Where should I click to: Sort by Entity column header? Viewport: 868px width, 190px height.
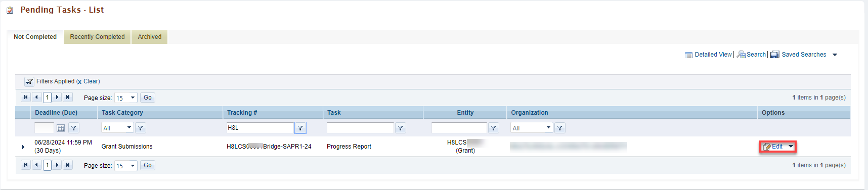[x=465, y=113]
